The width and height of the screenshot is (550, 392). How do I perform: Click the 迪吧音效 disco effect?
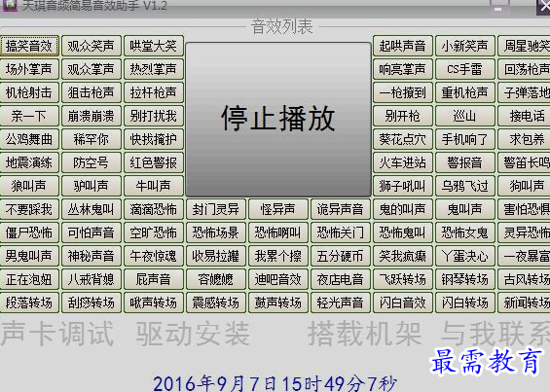click(278, 279)
